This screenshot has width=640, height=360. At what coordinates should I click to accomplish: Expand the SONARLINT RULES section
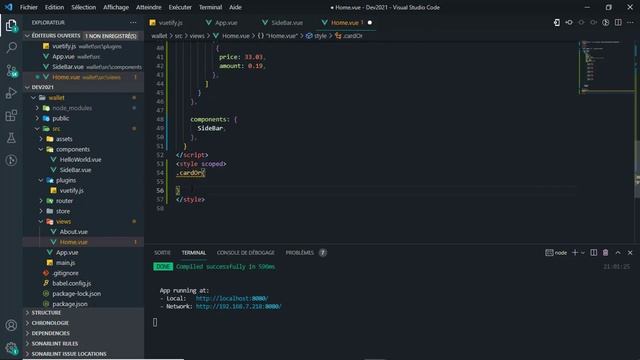tap(83, 343)
